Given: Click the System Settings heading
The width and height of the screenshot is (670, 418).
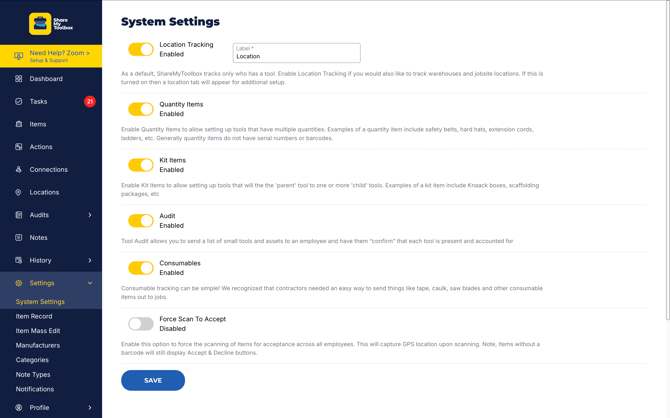Looking at the screenshot, I should point(170,21).
